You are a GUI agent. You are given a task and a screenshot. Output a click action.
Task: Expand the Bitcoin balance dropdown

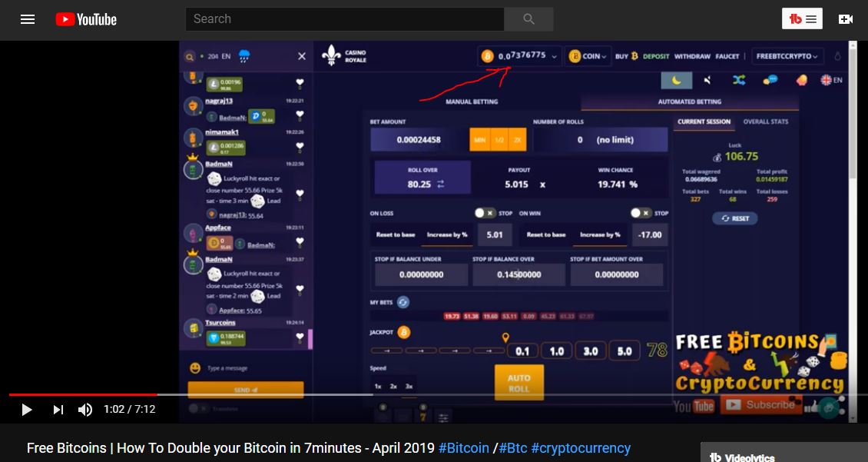(x=520, y=56)
